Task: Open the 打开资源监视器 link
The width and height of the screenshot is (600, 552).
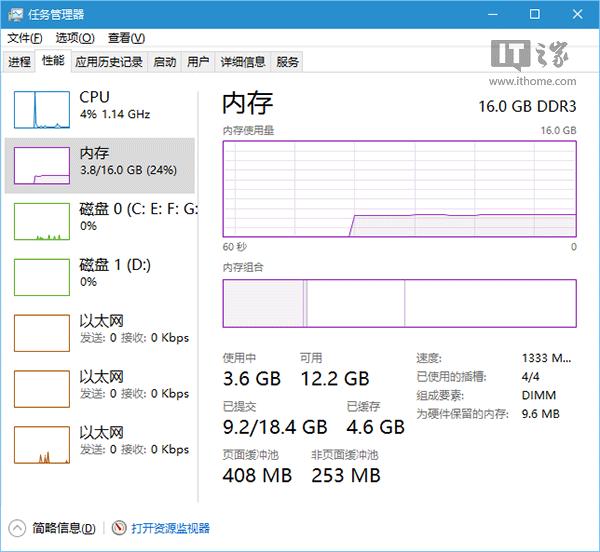Action: coord(171,528)
